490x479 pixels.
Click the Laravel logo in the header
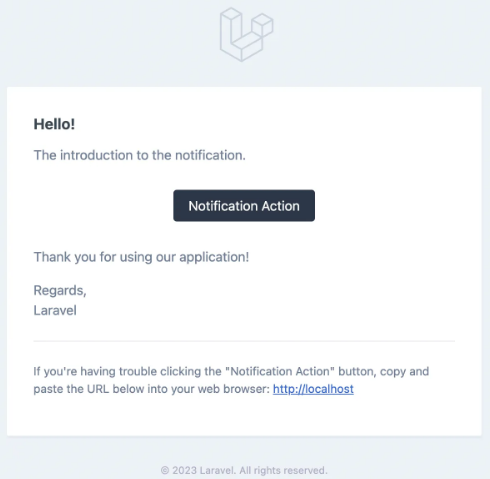click(247, 34)
